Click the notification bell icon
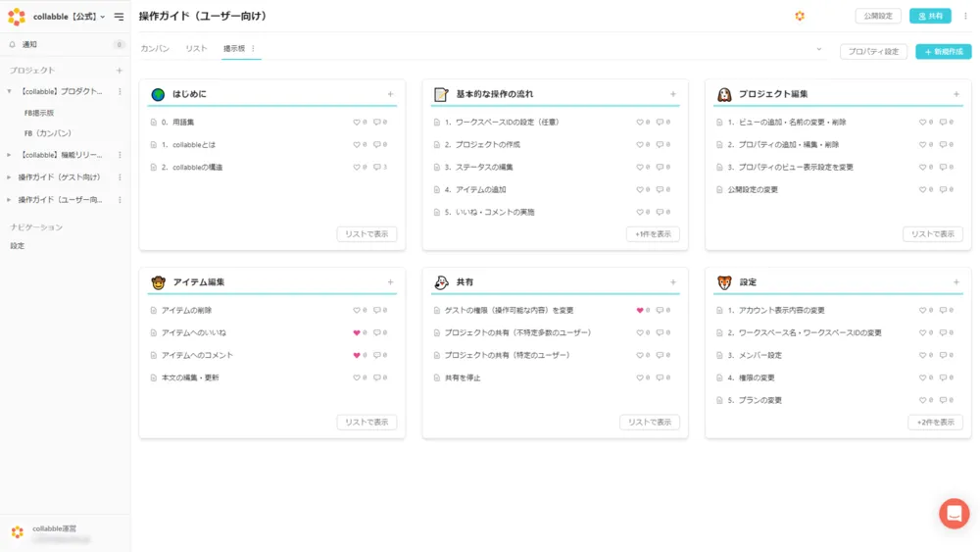The width and height of the screenshot is (980, 552). (13, 44)
